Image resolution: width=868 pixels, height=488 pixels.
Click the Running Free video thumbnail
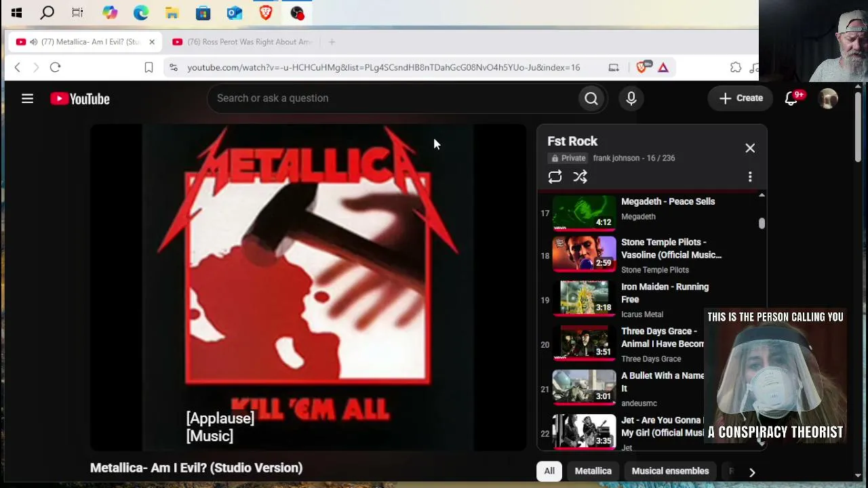click(585, 299)
